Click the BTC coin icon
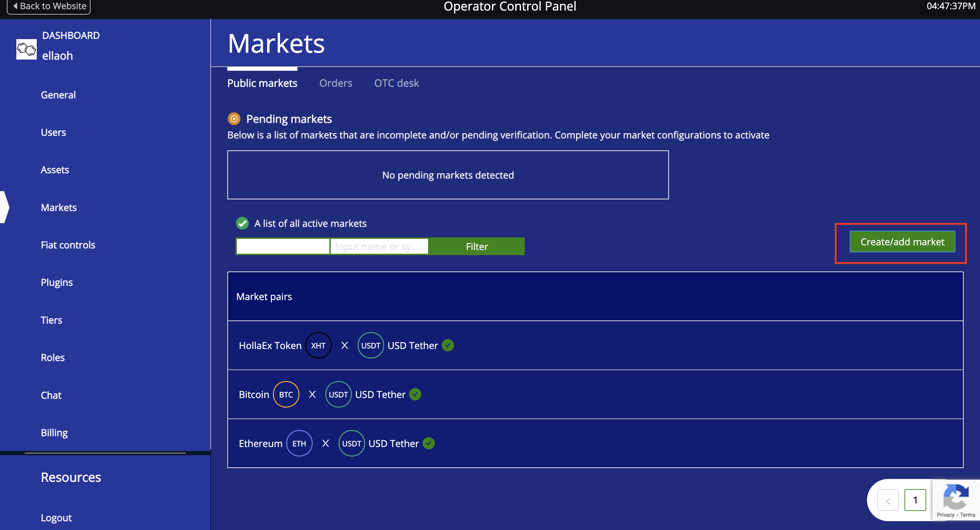980x530 pixels. pyautogui.click(x=286, y=394)
